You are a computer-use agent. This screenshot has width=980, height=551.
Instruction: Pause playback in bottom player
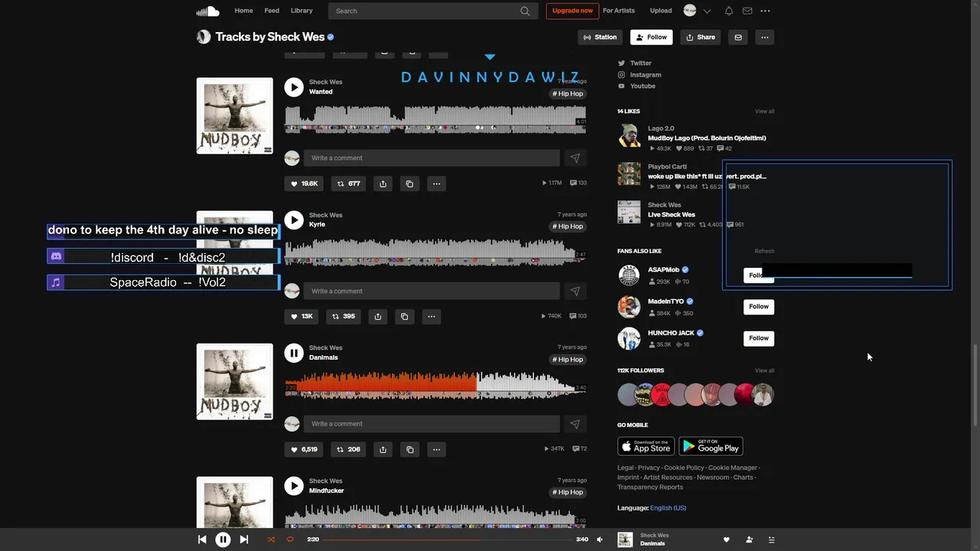[223, 540]
